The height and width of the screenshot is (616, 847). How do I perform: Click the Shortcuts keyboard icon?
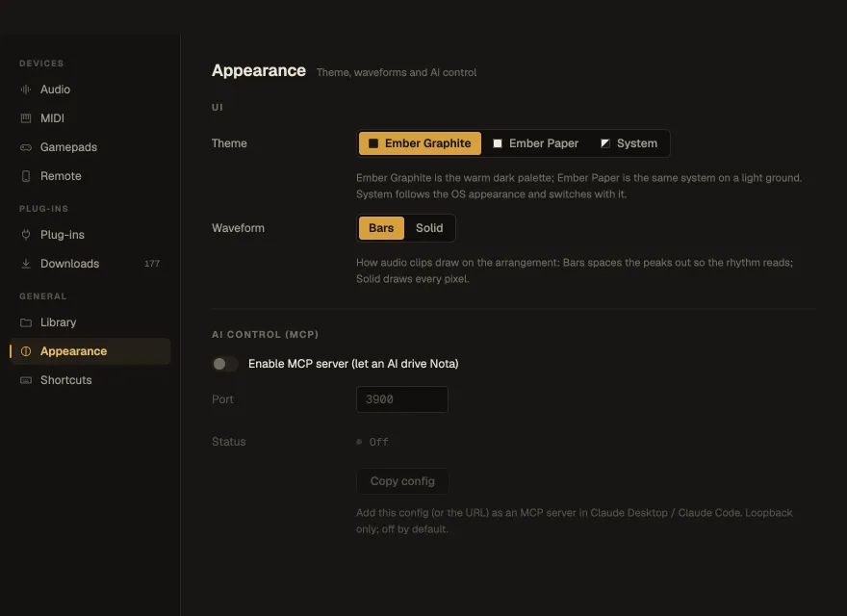pyautogui.click(x=25, y=380)
